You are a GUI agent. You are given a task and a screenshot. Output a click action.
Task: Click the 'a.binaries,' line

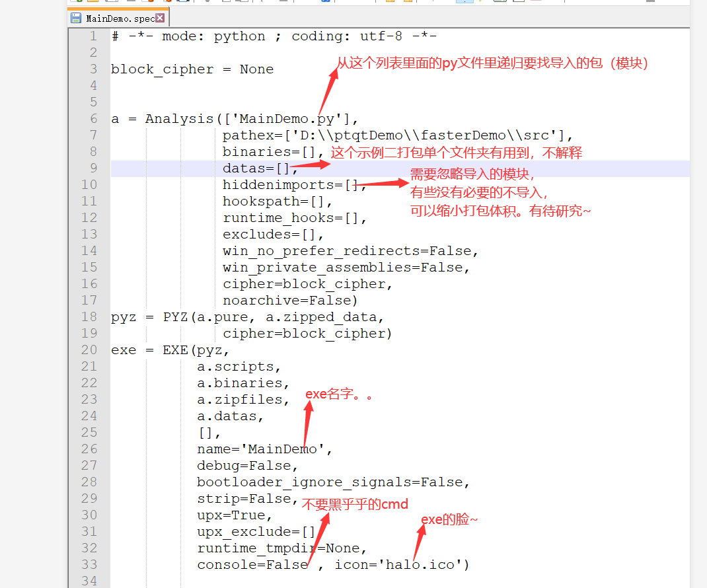[x=243, y=384]
